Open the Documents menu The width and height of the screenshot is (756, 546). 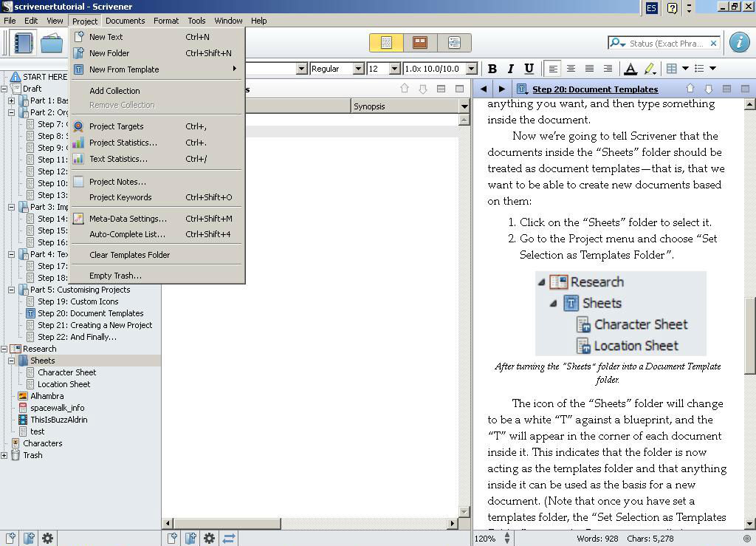[125, 21]
